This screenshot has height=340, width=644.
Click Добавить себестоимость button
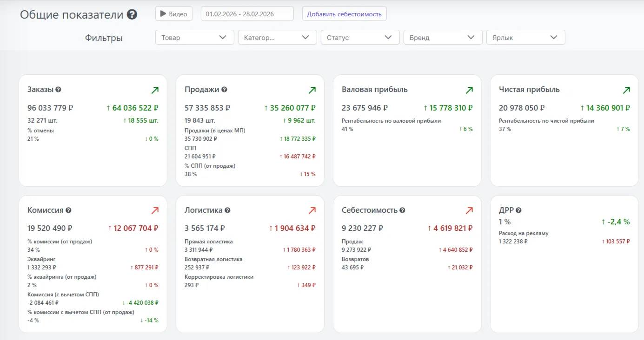344,14
